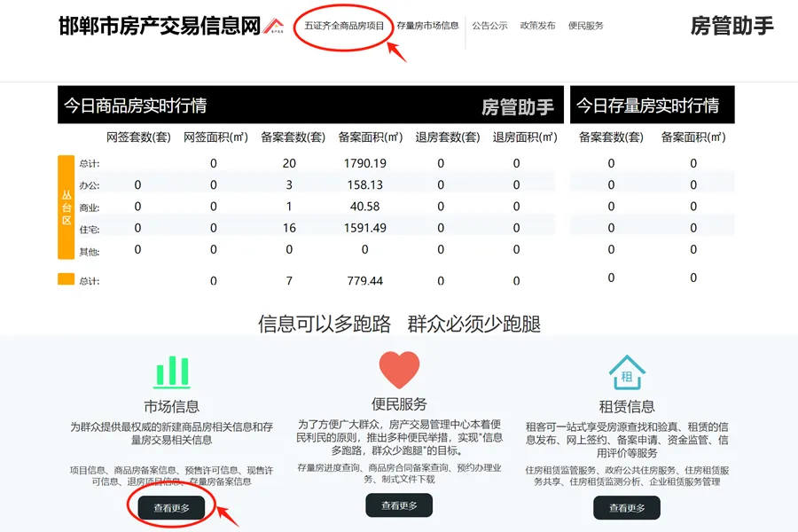
Task: Click 查看更多 under 市场信息
Action: [172, 505]
